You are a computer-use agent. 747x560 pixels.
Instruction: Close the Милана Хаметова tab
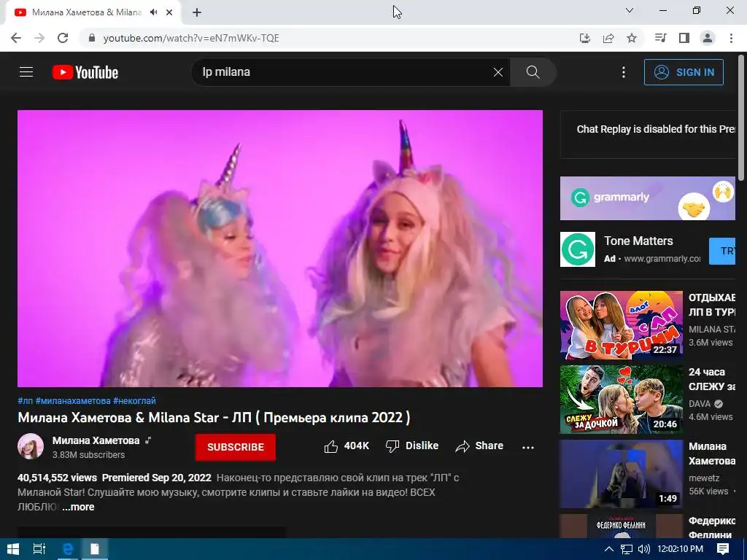169,13
